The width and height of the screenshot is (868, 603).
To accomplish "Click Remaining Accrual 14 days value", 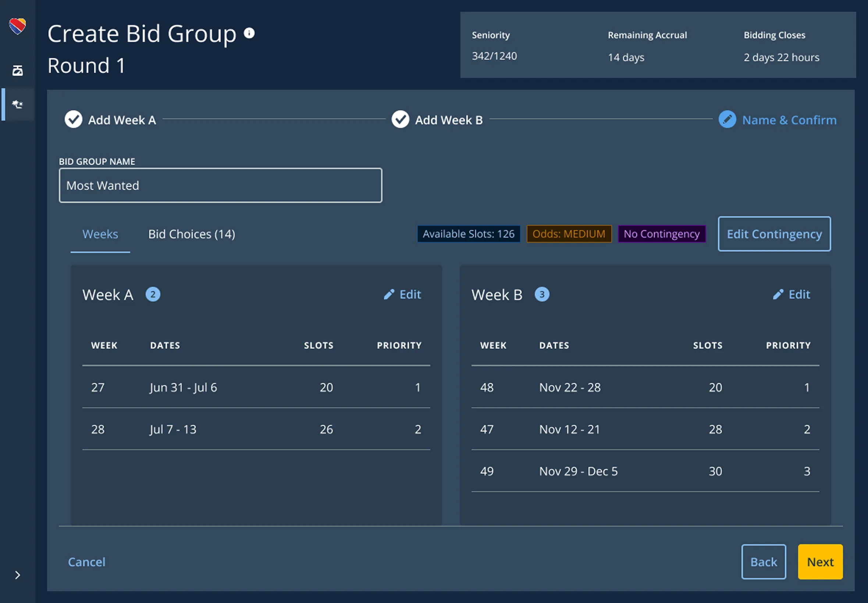I will (x=626, y=57).
